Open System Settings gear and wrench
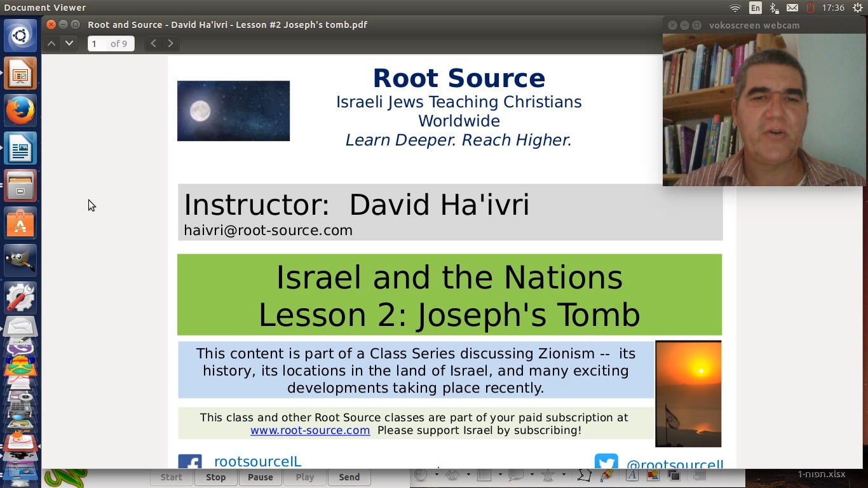The height and width of the screenshot is (488, 868). 20,297
